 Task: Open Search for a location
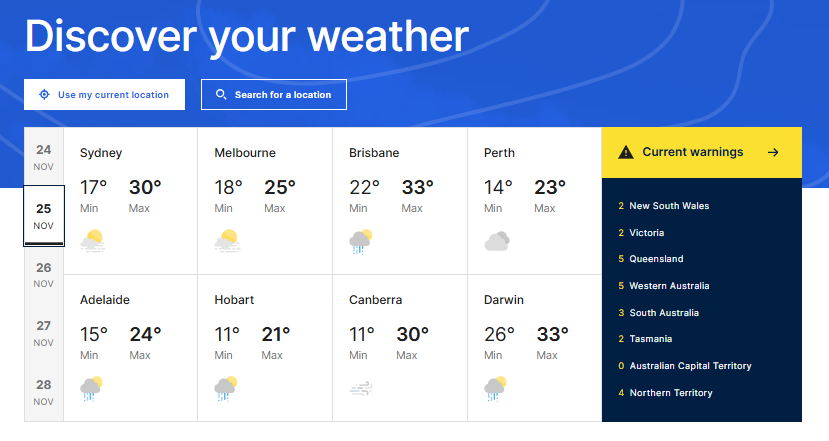274,95
